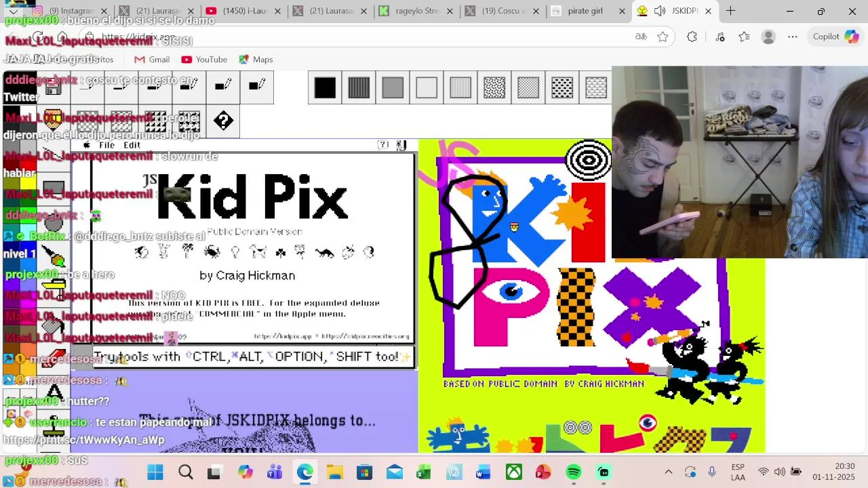Click the help question mark in Kid Pix menubar
Screen dimensions: 868x488
[x=383, y=145]
